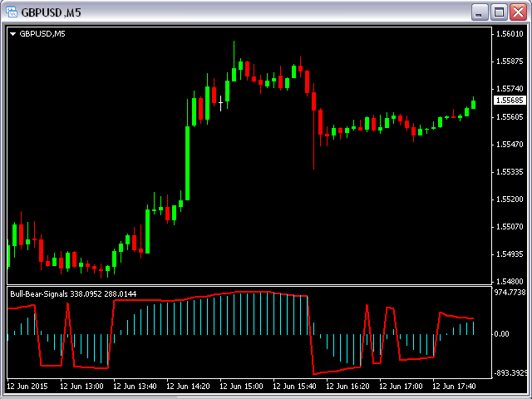Select the current price label 1.55685
532x399 pixels.
(510, 101)
